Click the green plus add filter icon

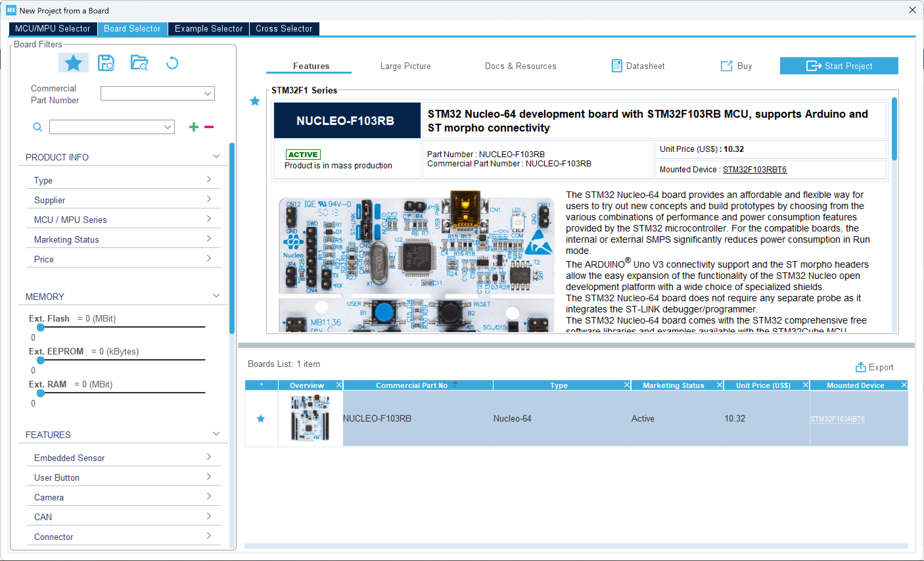click(194, 127)
